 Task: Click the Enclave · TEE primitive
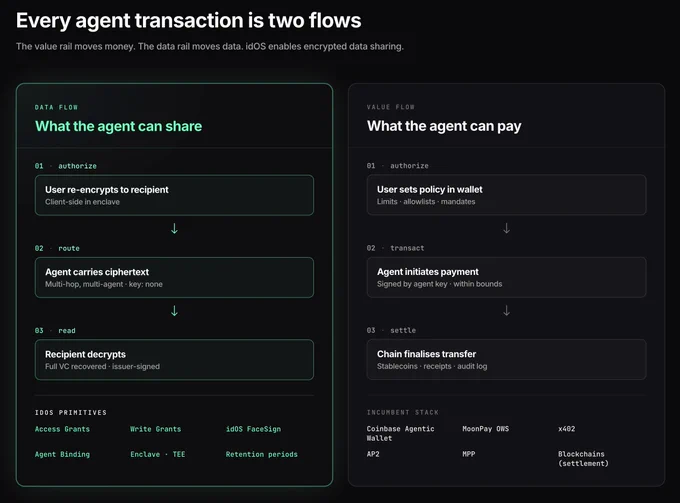pyautogui.click(x=158, y=454)
